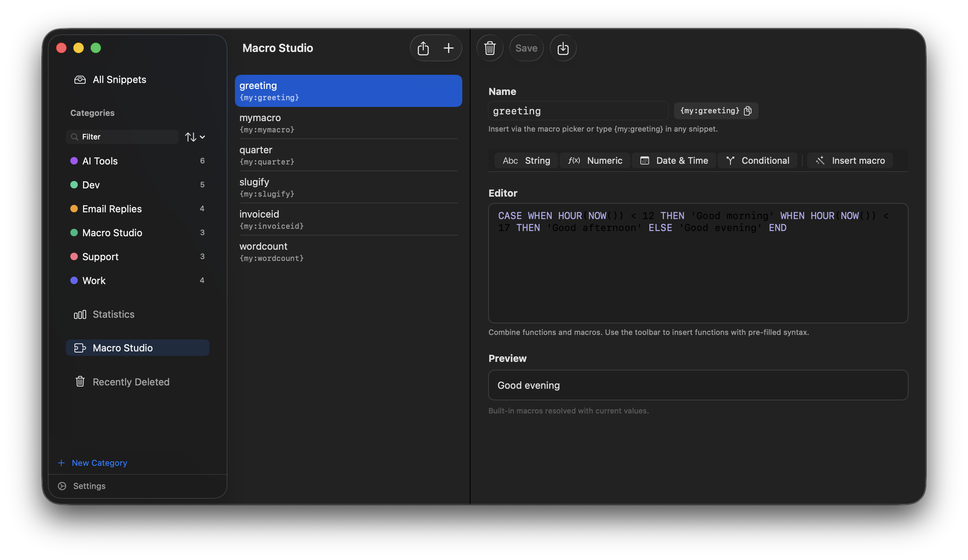Click the yellow minimize window button

(79, 48)
